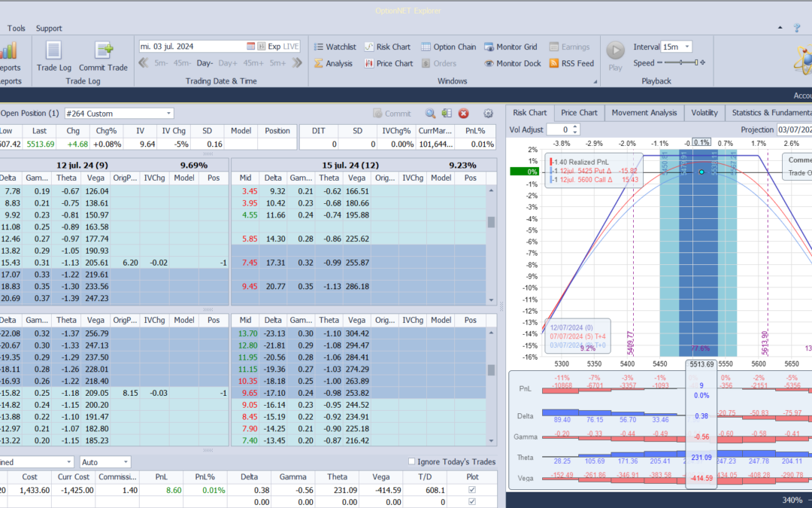
Task: Click the magnifier search icon near Commit
Action: [x=430, y=114]
